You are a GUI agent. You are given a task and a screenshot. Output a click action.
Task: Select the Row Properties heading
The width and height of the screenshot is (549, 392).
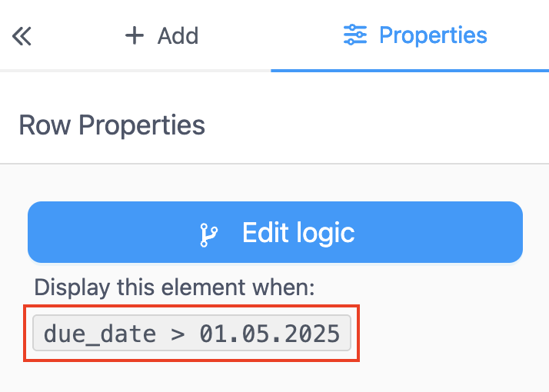[112, 125]
